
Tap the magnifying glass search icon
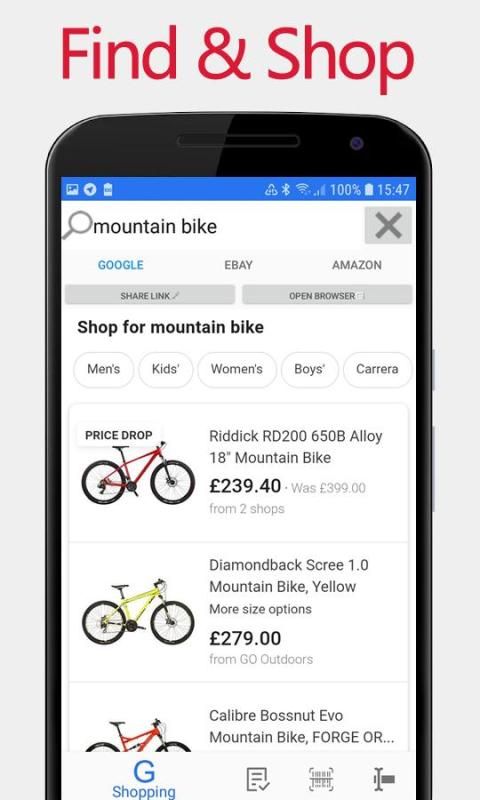[x=78, y=225]
